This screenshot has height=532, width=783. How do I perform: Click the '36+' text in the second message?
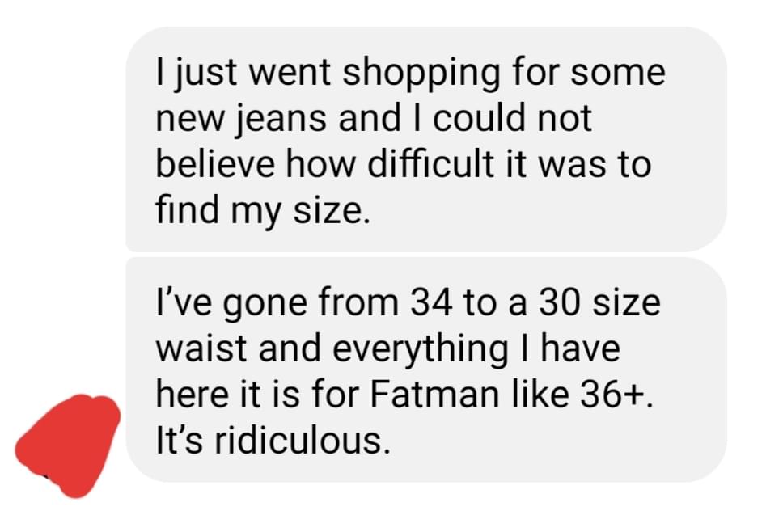coord(612,395)
